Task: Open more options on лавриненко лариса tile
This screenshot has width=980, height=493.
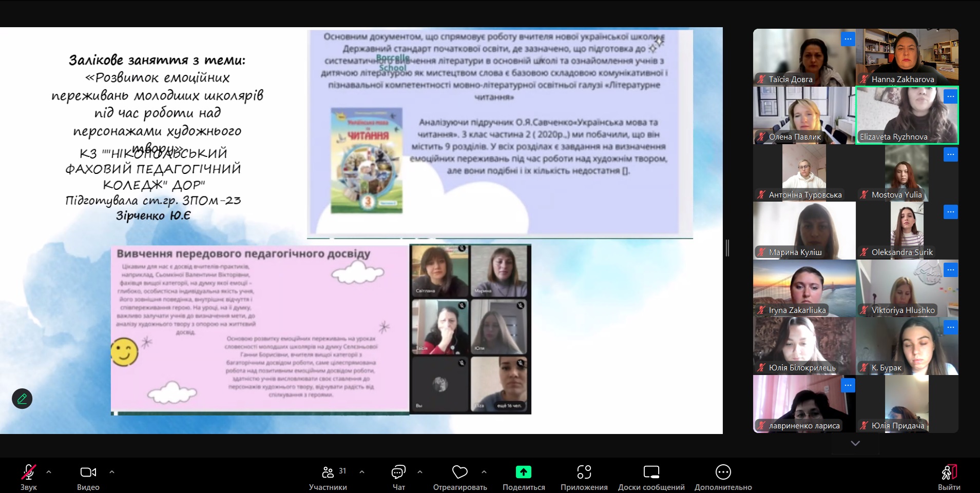Action: tap(848, 385)
